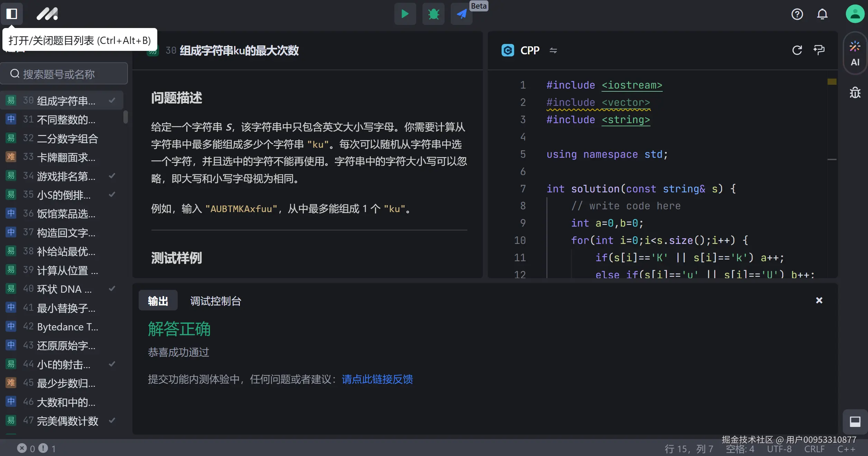Click the warning count icon in status bar
This screenshot has width=868, height=456.
pos(43,448)
